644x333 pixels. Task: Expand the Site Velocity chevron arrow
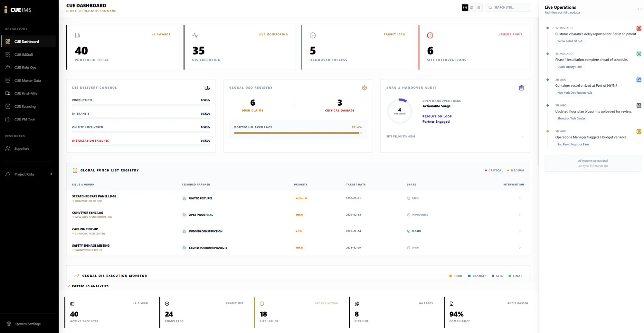pyautogui.click(x=522, y=137)
